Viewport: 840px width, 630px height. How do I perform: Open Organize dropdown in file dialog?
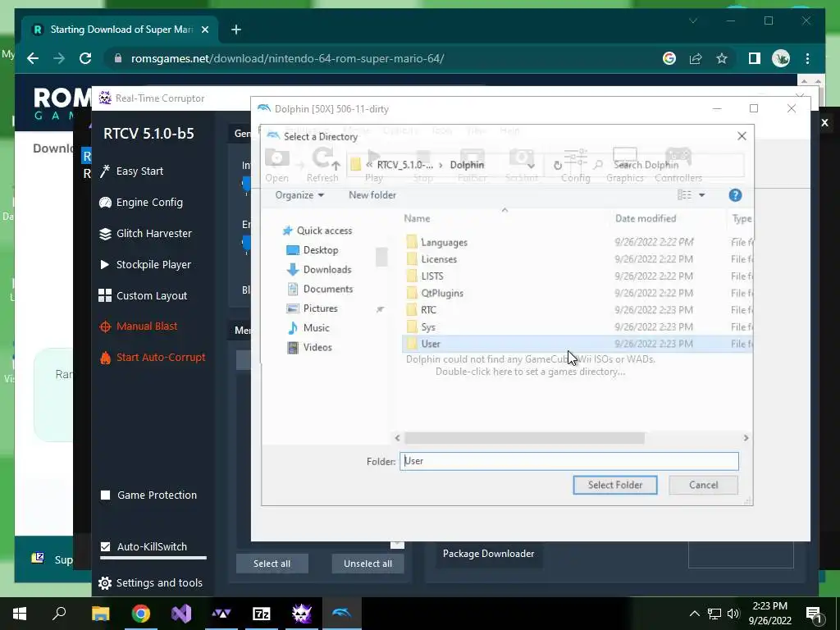click(299, 195)
